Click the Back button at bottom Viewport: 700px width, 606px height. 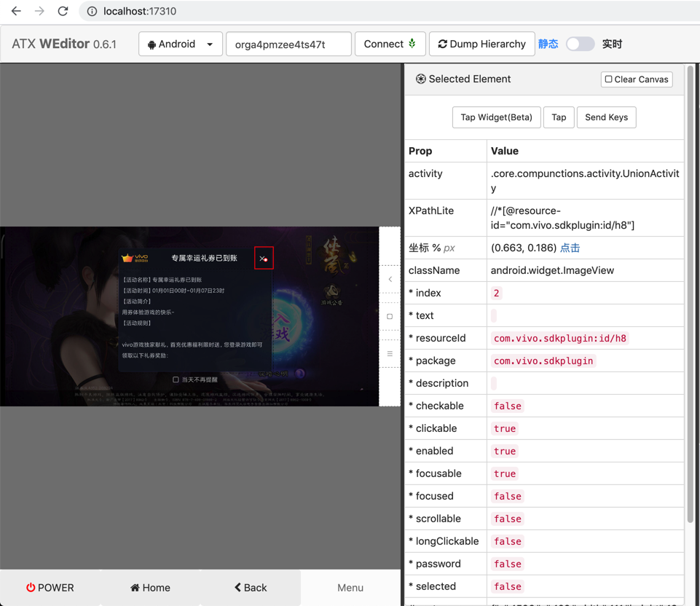251,588
